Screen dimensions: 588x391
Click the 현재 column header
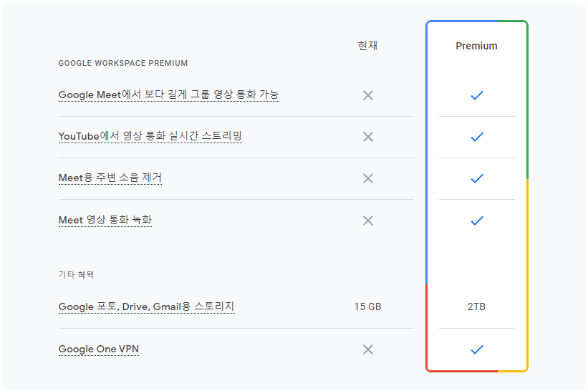point(367,45)
